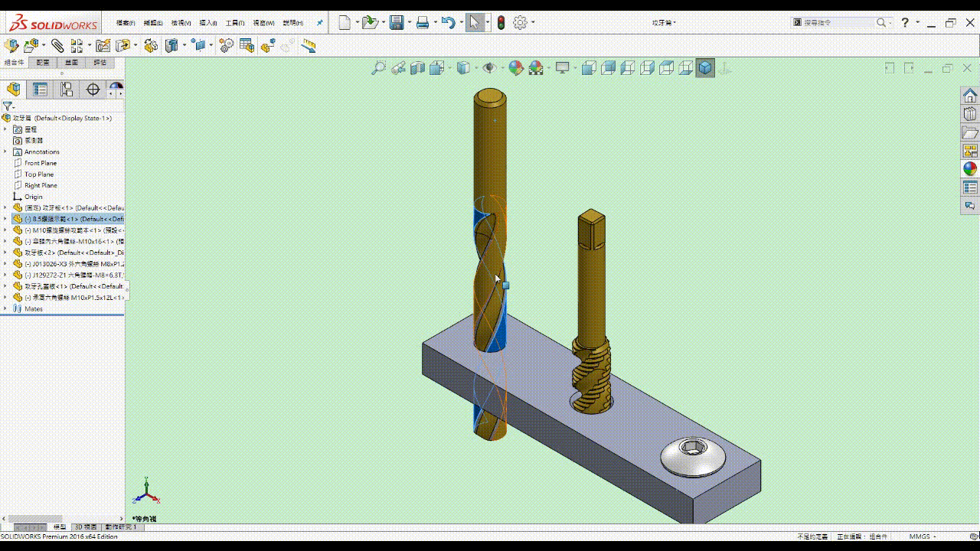Select the 組合件 ribbon tab

14,63
